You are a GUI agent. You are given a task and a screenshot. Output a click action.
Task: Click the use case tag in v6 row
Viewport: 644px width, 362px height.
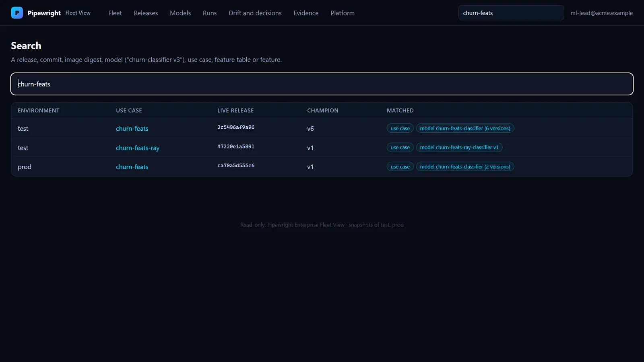(400, 128)
